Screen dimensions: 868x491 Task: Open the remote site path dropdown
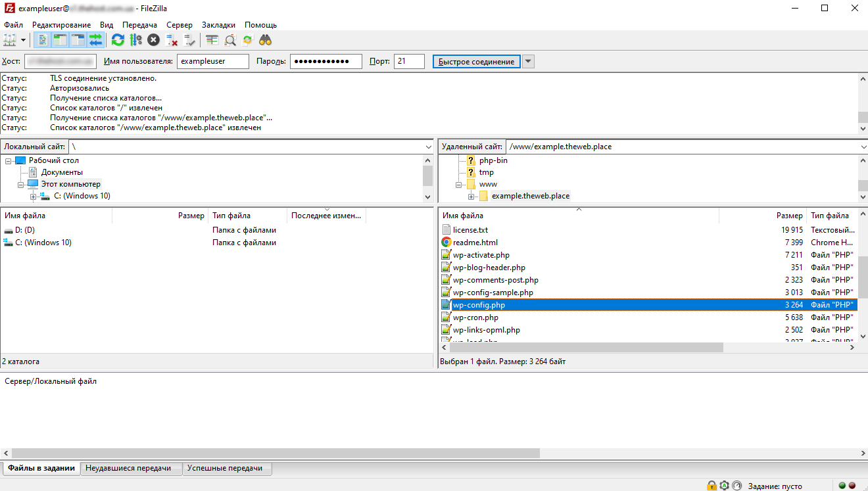coord(863,147)
